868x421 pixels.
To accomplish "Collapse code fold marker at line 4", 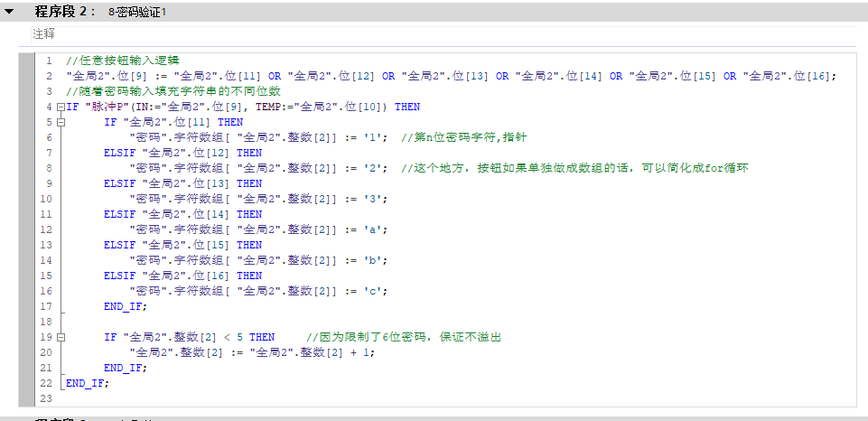I will [60, 107].
